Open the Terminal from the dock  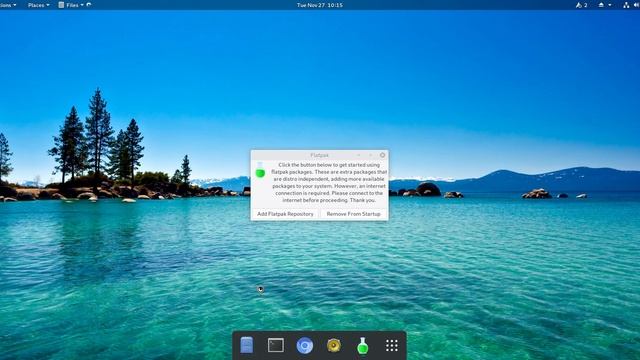[276, 345]
